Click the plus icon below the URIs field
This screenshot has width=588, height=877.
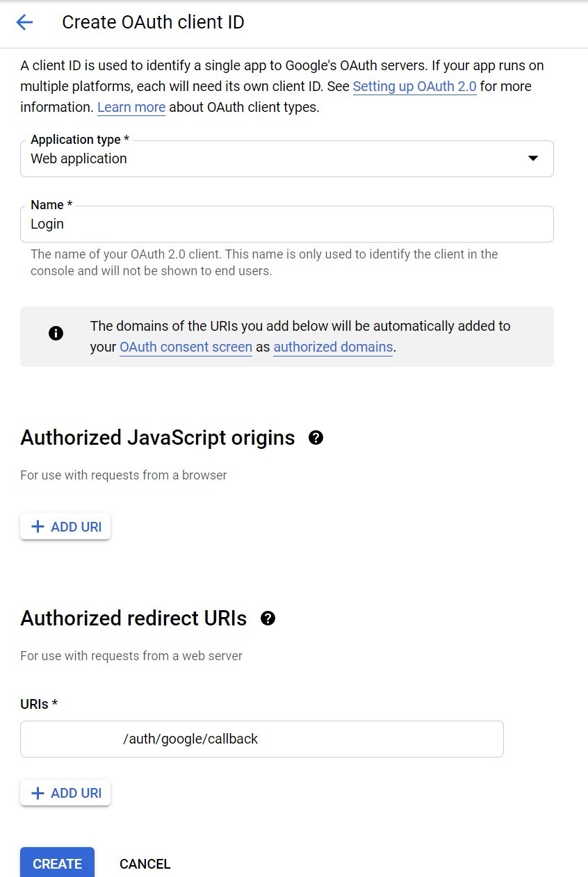38,793
